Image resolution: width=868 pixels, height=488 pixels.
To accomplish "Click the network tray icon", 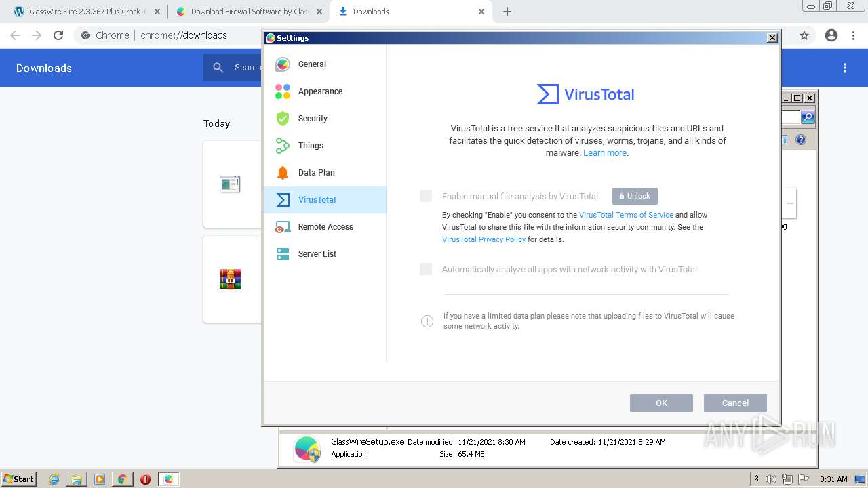I will coord(787,479).
